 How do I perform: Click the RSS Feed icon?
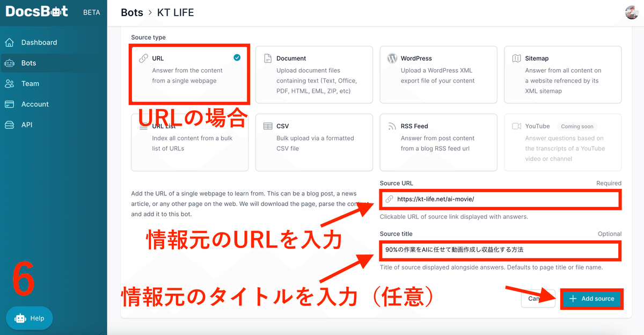coord(392,126)
